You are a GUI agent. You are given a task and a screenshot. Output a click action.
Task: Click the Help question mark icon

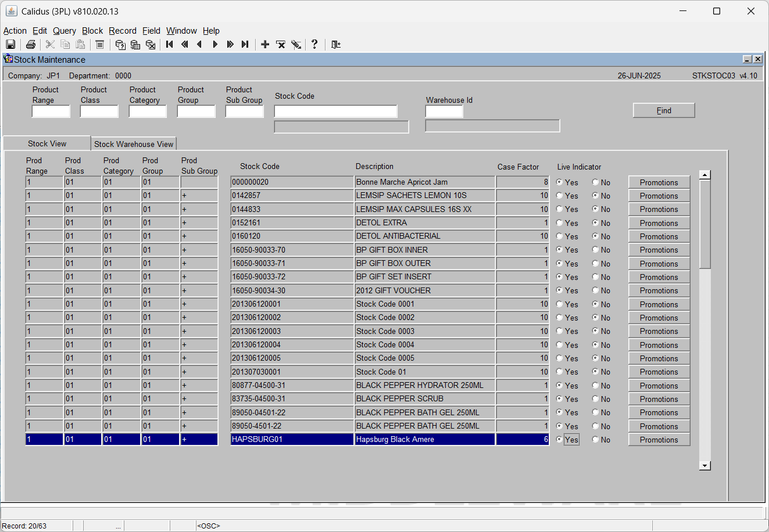click(x=314, y=45)
